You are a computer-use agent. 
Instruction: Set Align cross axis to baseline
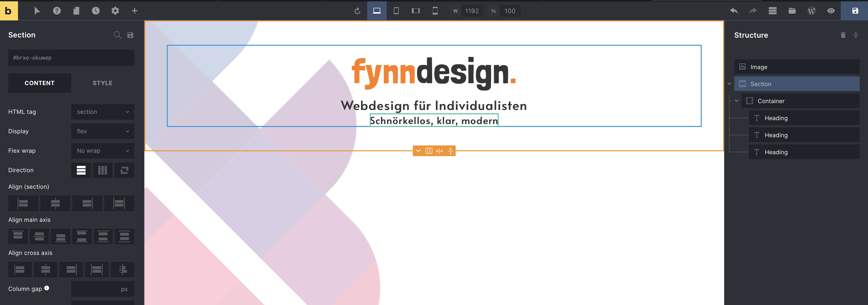pos(123,269)
